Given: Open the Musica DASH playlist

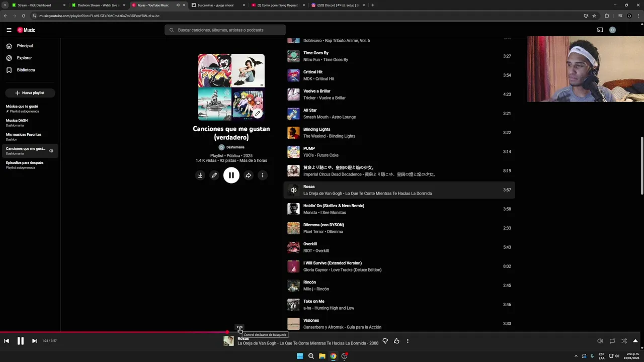Looking at the screenshot, I should (30, 123).
